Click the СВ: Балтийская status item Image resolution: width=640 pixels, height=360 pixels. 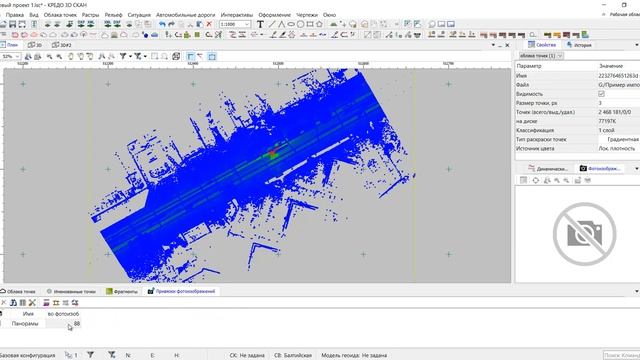pyautogui.click(x=293, y=355)
